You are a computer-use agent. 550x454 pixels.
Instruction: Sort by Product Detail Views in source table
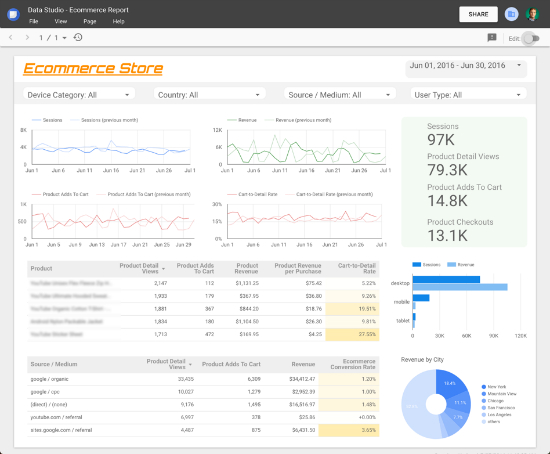(169, 364)
